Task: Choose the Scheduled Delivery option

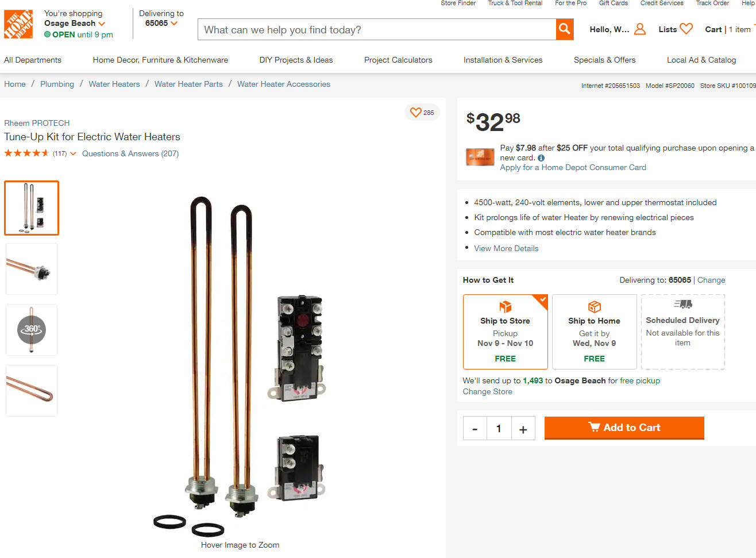Action: click(x=683, y=332)
